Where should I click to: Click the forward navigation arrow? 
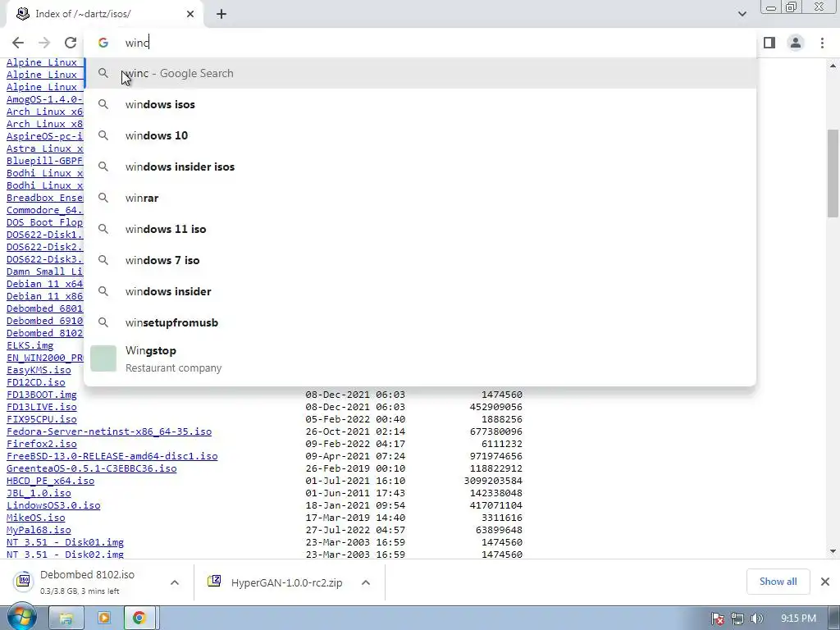[x=44, y=43]
